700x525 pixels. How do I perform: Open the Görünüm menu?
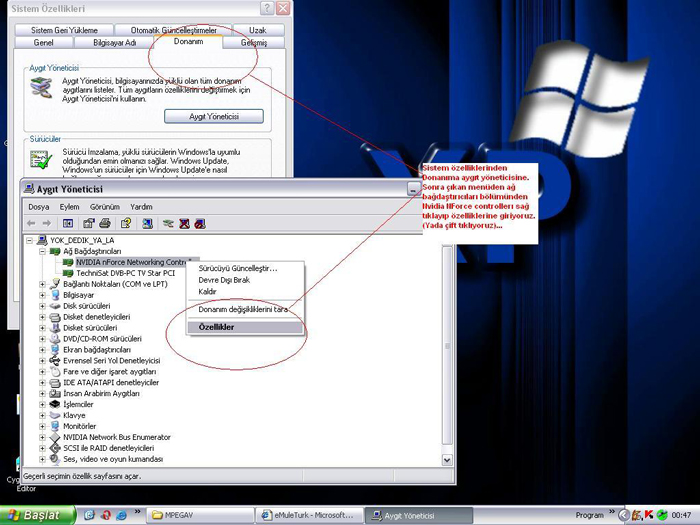pyautogui.click(x=105, y=207)
